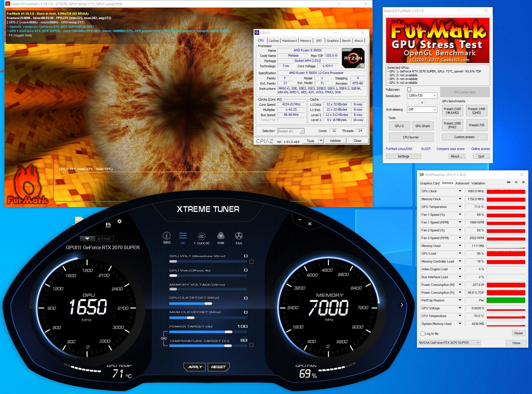Toggle the Fullscreen checkbox in FurMark
Screen dimensions: 532x394
click(x=409, y=89)
